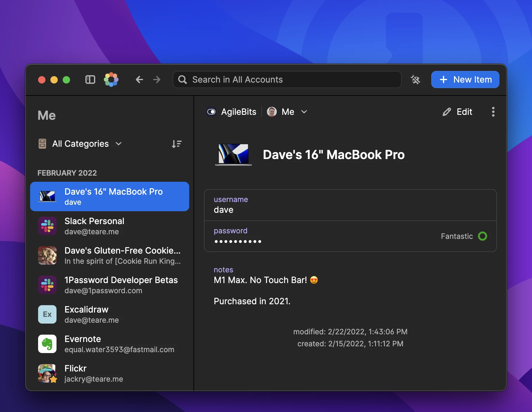The width and height of the screenshot is (532, 412).
Task: Click the created date line
Action: [350, 344]
